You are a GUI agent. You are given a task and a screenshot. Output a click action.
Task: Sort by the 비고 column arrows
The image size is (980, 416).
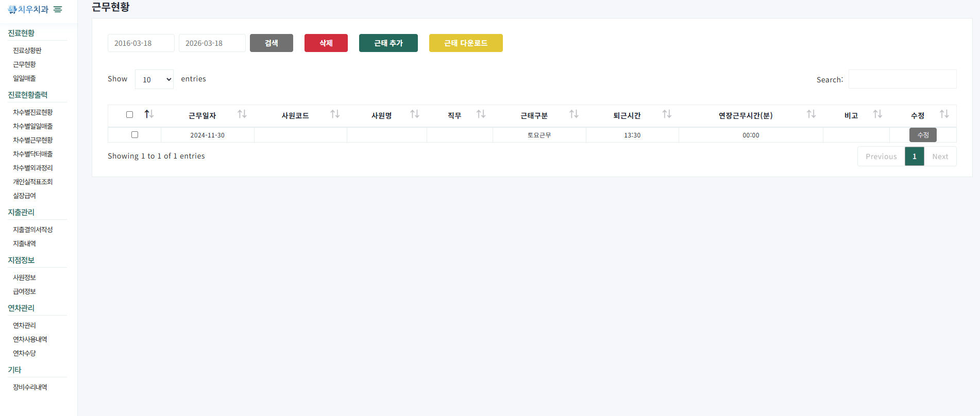877,114
